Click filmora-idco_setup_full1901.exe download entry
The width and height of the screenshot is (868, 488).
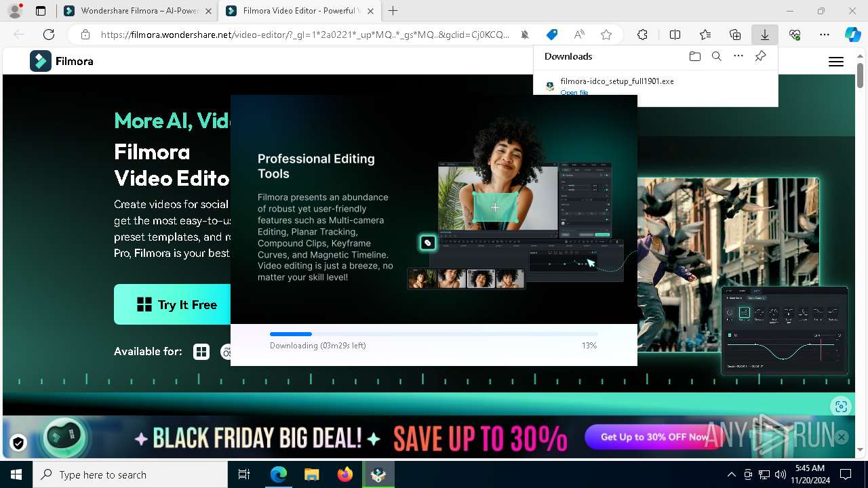(x=617, y=81)
